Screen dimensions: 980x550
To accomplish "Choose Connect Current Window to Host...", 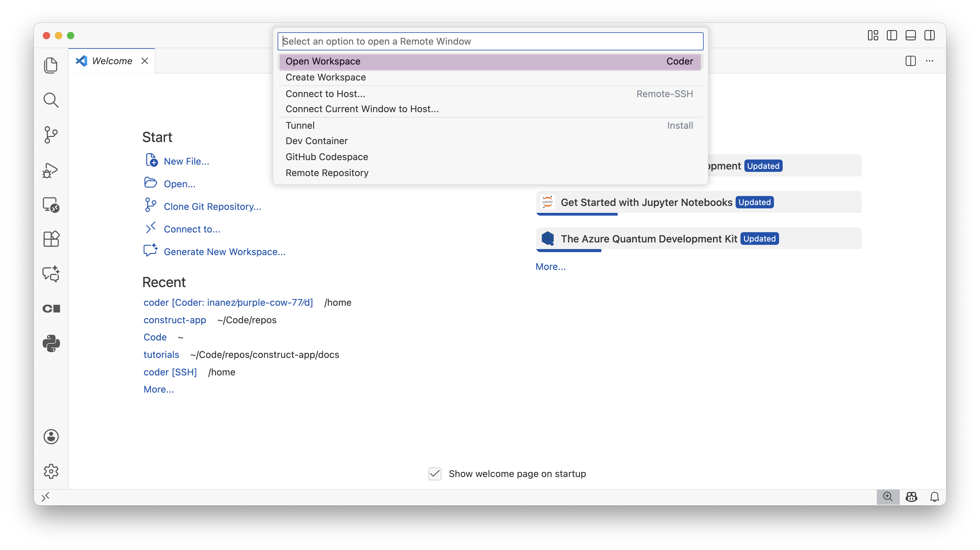I will point(490,109).
